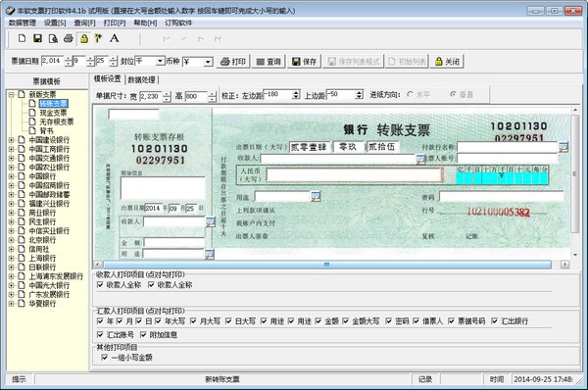Go to next record navigation arrow
The width and height of the screenshot is (588, 390).
pyautogui.click(x=201, y=39)
